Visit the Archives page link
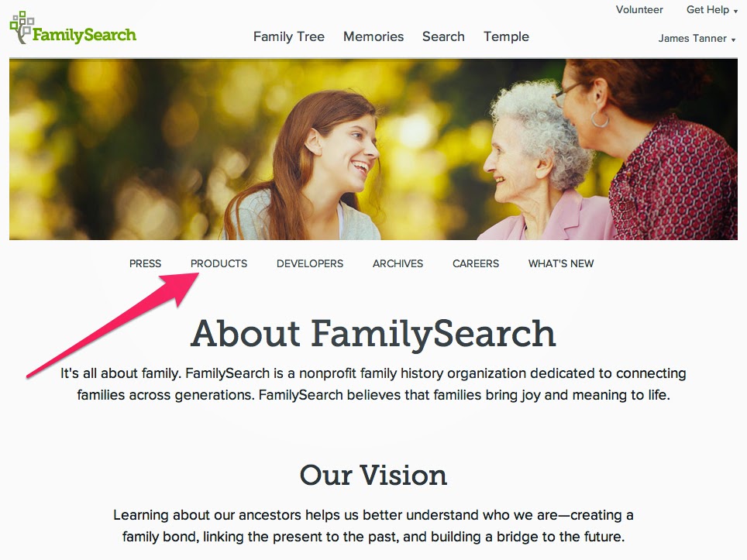The image size is (747, 560). click(x=398, y=263)
